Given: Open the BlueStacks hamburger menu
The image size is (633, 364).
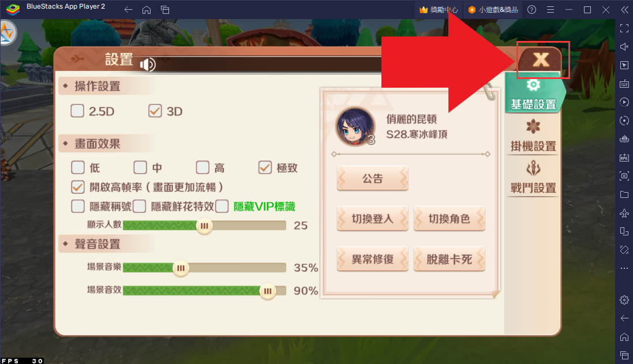Looking at the screenshot, I should [x=550, y=10].
